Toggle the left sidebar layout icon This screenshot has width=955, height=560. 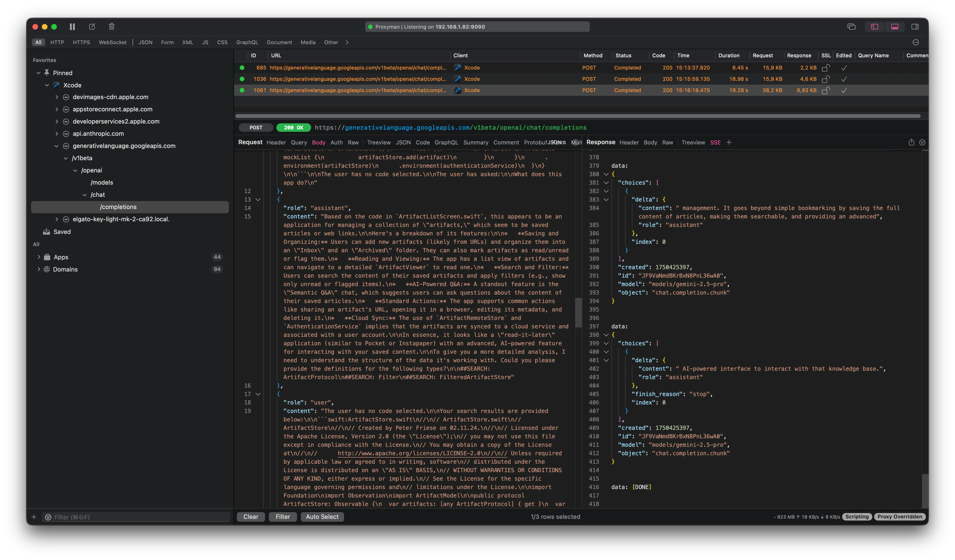pyautogui.click(x=875, y=27)
